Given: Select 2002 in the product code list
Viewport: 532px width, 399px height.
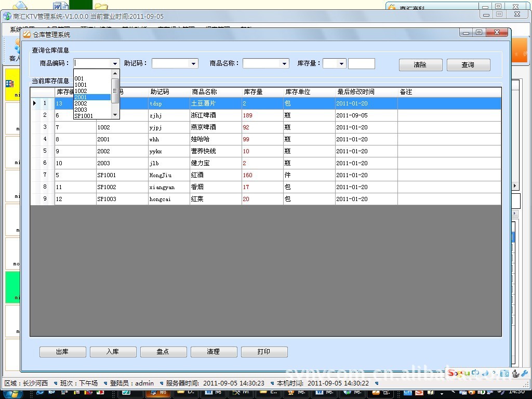Looking at the screenshot, I should pos(81,103).
